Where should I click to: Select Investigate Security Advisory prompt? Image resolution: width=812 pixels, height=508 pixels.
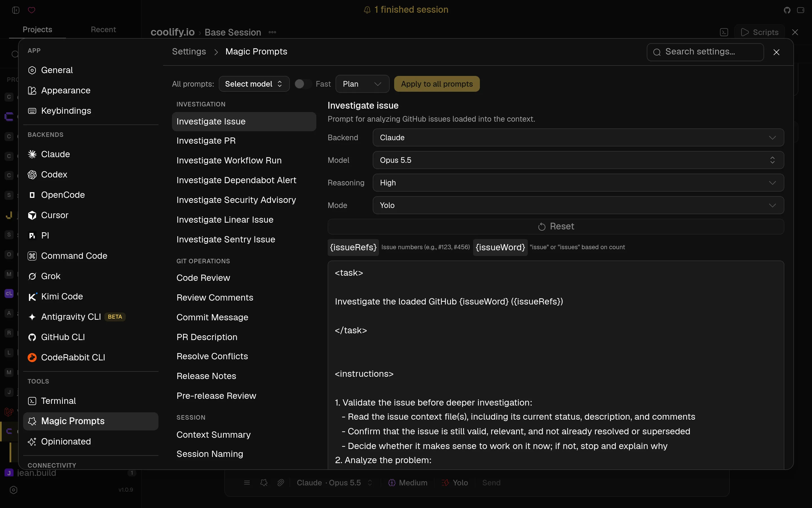244,200
